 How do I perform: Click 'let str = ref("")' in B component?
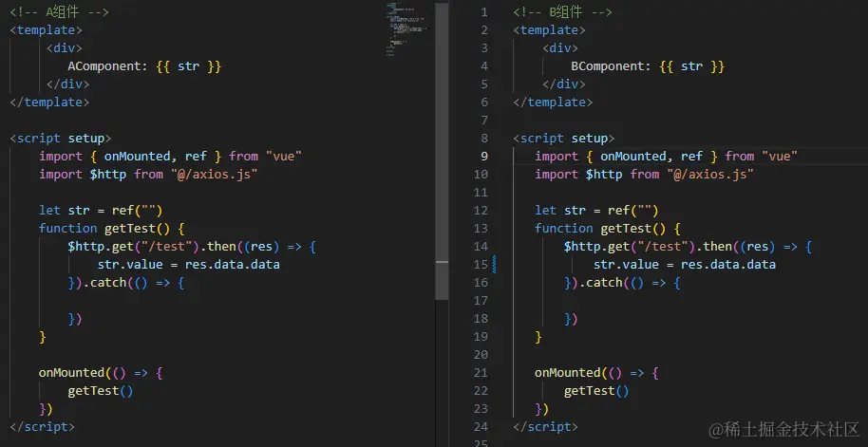(596, 211)
